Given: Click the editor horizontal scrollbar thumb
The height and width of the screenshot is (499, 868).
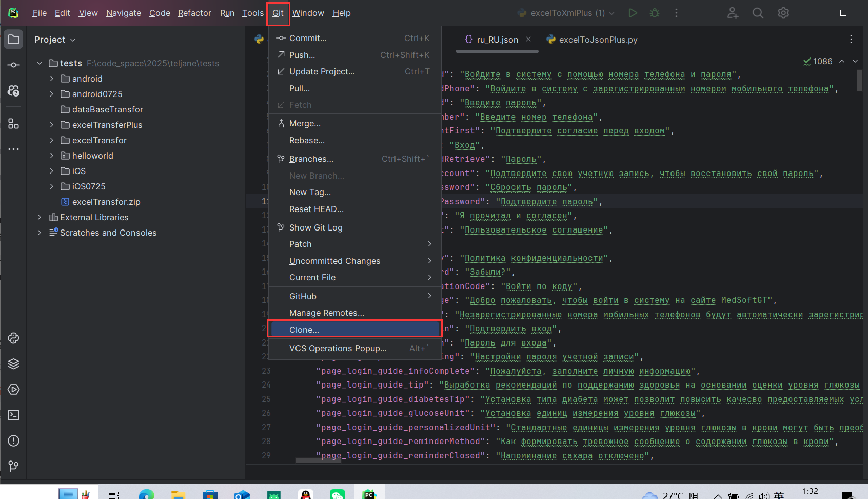Looking at the screenshot, I should click(319, 460).
